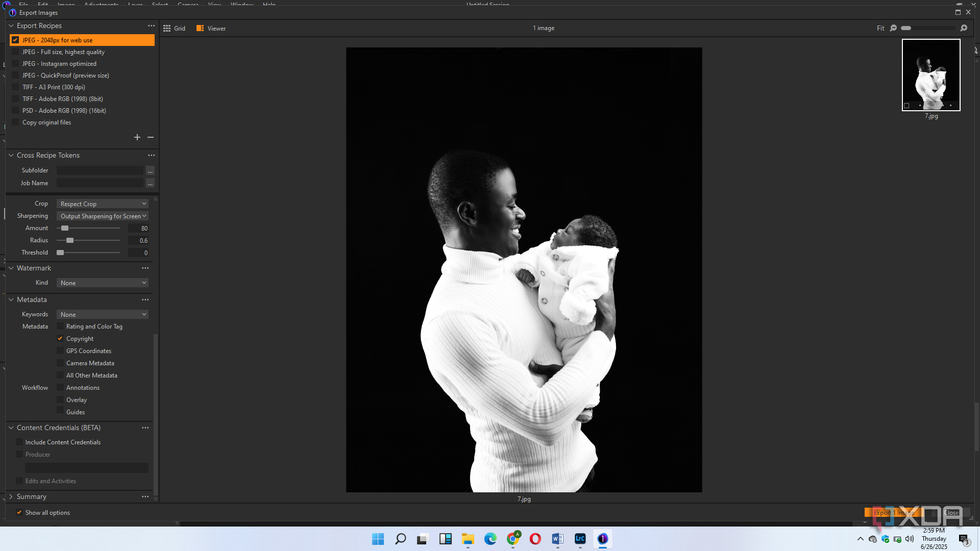Open Metadata panel options menu
The image size is (980, 551).
145,299
